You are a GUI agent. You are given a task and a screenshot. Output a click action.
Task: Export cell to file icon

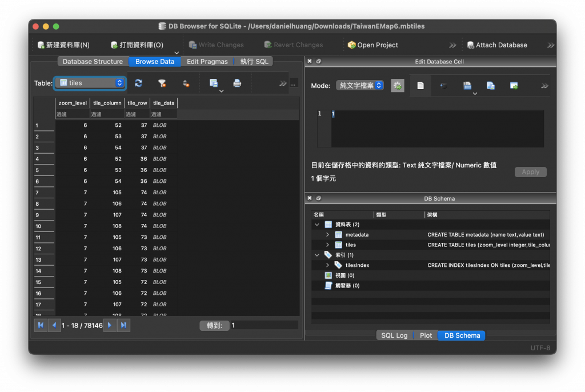click(491, 86)
